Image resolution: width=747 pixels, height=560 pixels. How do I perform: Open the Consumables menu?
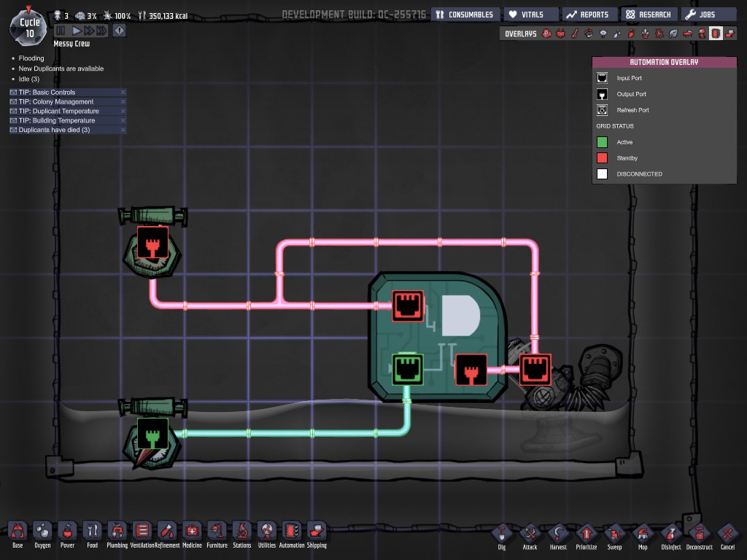coord(464,15)
